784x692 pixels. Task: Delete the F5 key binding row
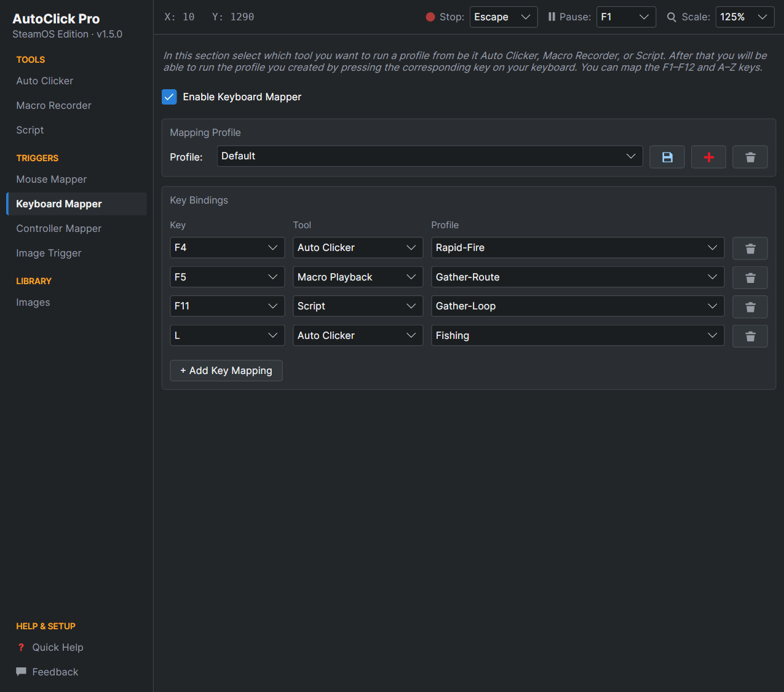click(x=750, y=278)
